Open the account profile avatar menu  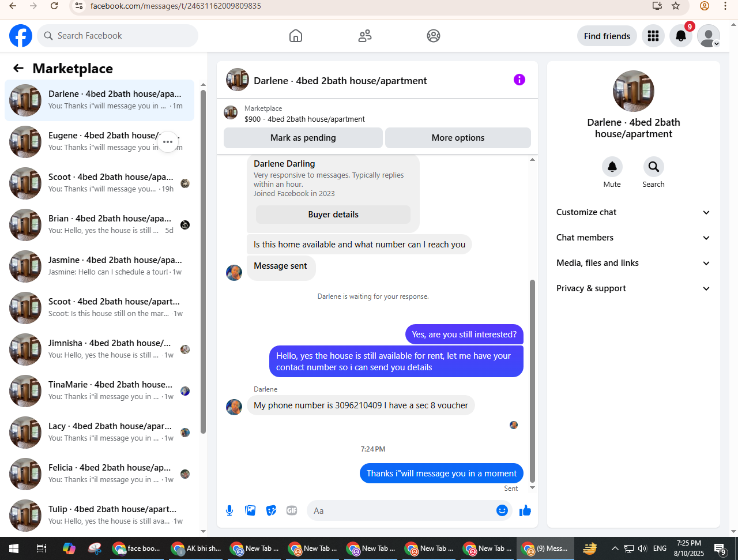(x=709, y=36)
